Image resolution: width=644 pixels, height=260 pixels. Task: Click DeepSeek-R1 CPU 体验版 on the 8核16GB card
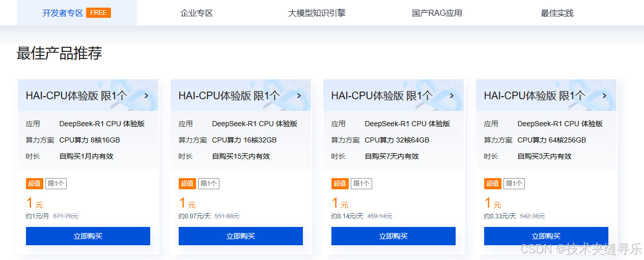[102, 124]
